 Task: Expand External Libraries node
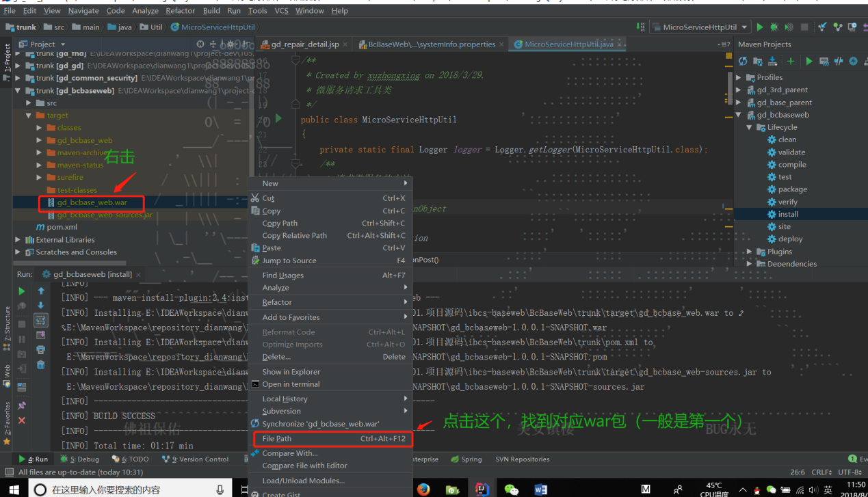tap(18, 240)
